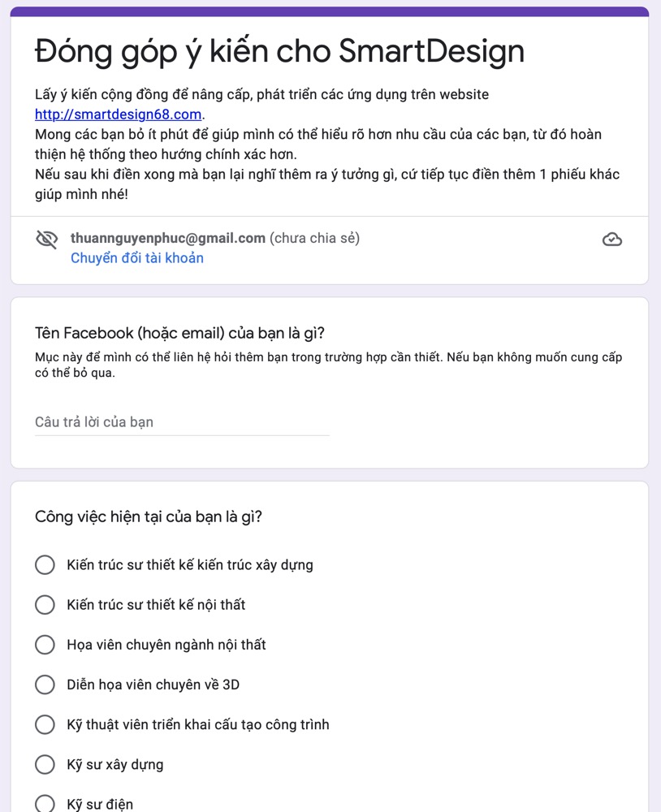The height and width of the screenshot is (812, 661).
Task: Select the 'Kỹ sư xây dựng' radio button
Action: tap(45, 764)
